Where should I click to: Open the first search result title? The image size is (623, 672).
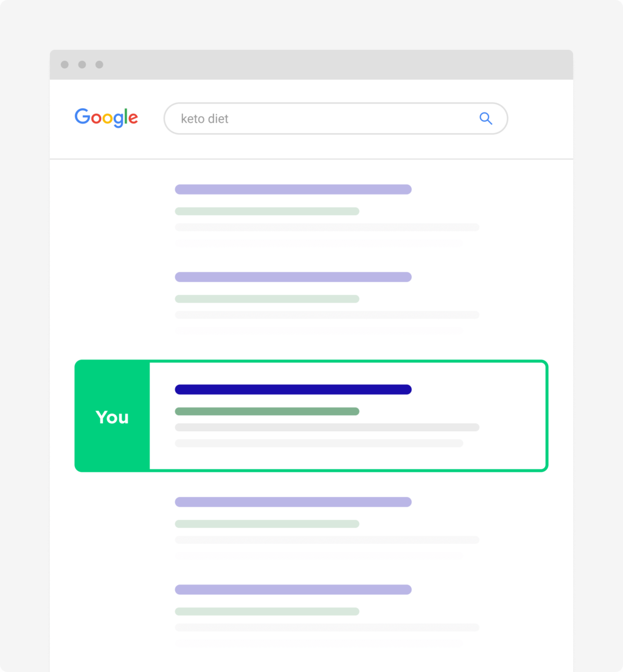(x=293, y=189)
